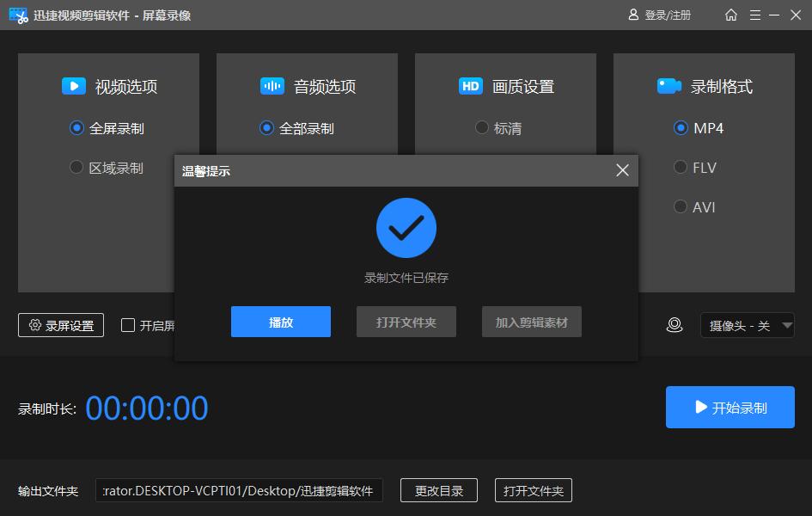Select 标清 quality option
This screenshot has width=812, height=516.
click(x=482, y=127)
